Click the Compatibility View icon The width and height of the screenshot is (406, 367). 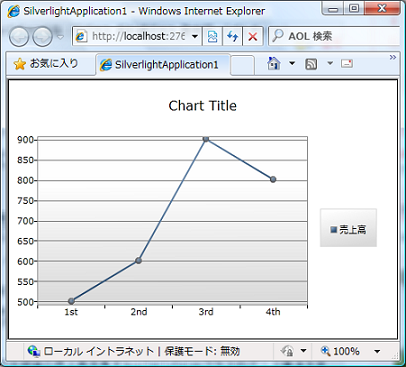[x=212, y=36]
